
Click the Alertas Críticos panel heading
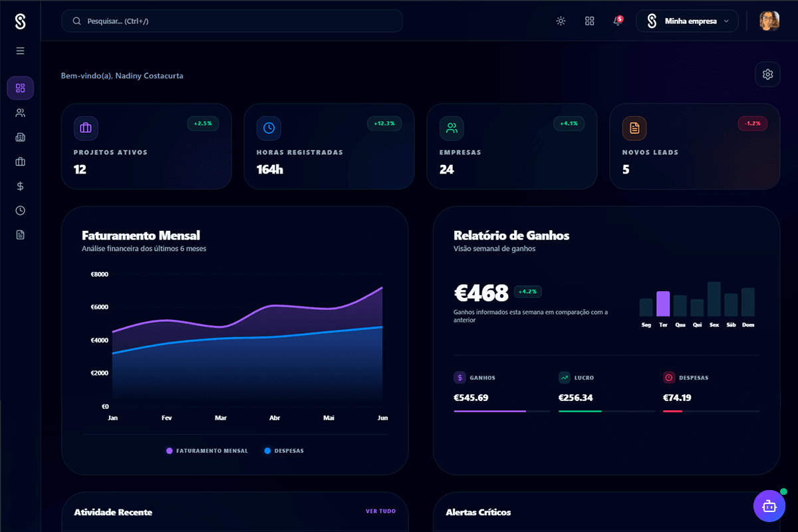pyautogui.click(x=478, y=512)
